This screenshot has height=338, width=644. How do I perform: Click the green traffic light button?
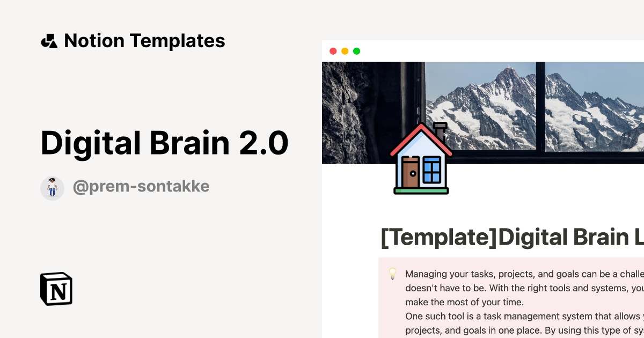click(x=357, y=51)
